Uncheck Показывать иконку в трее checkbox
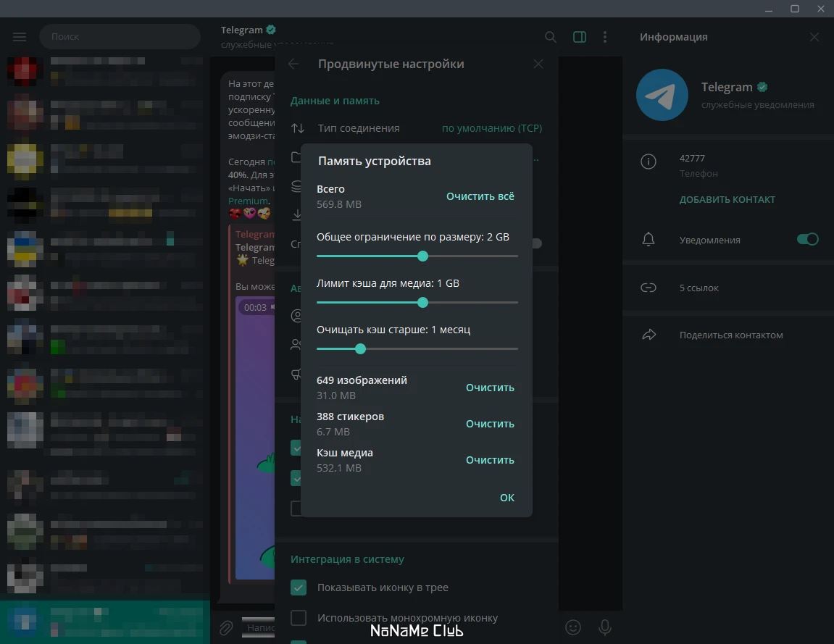834x644 pixels. (x=299, y=587)
